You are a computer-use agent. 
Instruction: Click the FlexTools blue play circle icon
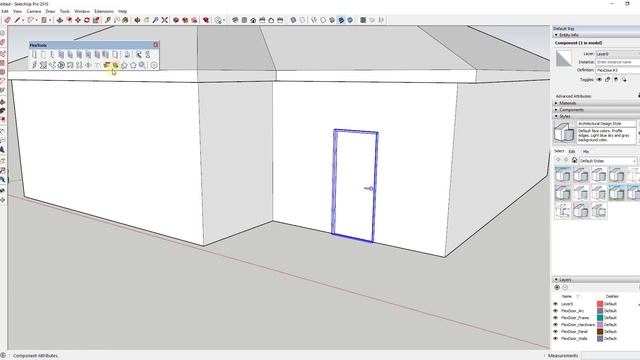click(61, 65)
